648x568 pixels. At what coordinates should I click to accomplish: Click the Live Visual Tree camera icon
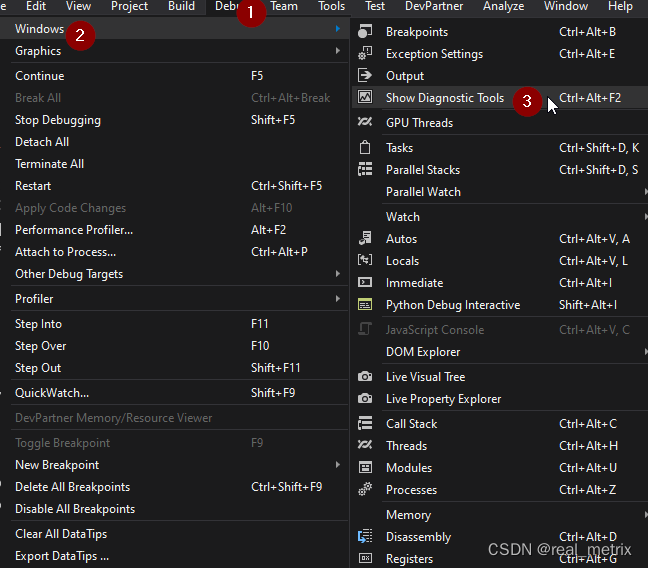(365, 376)
